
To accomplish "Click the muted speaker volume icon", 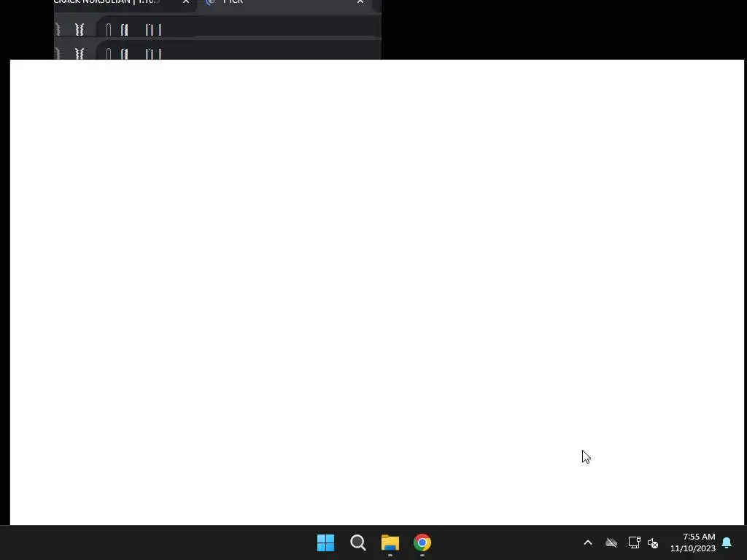I will pos(653,542).
